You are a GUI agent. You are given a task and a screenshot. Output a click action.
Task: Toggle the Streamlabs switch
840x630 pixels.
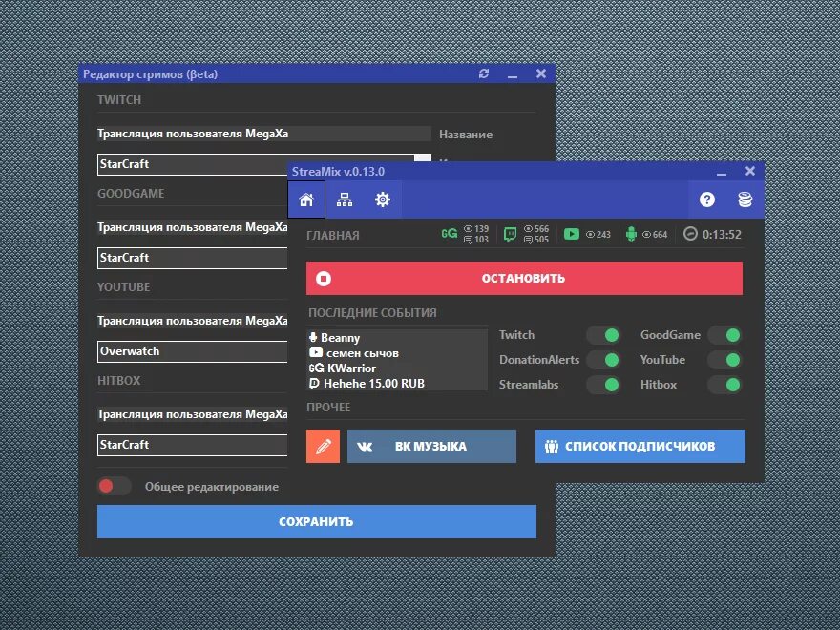point(603,385)
